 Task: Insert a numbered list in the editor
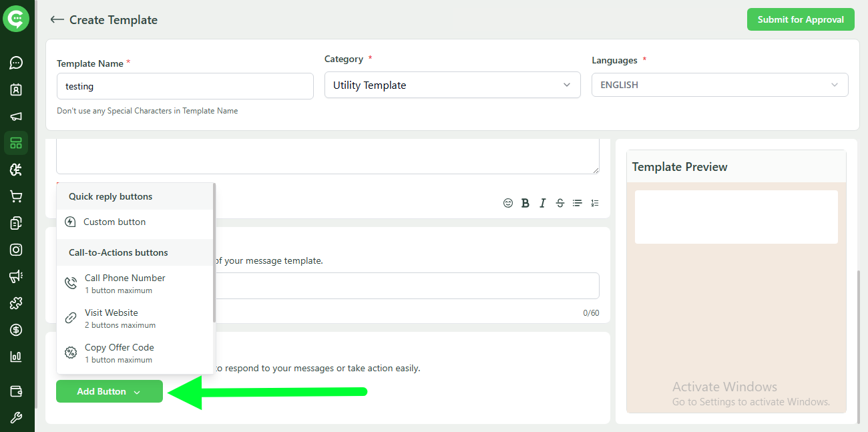594,202
